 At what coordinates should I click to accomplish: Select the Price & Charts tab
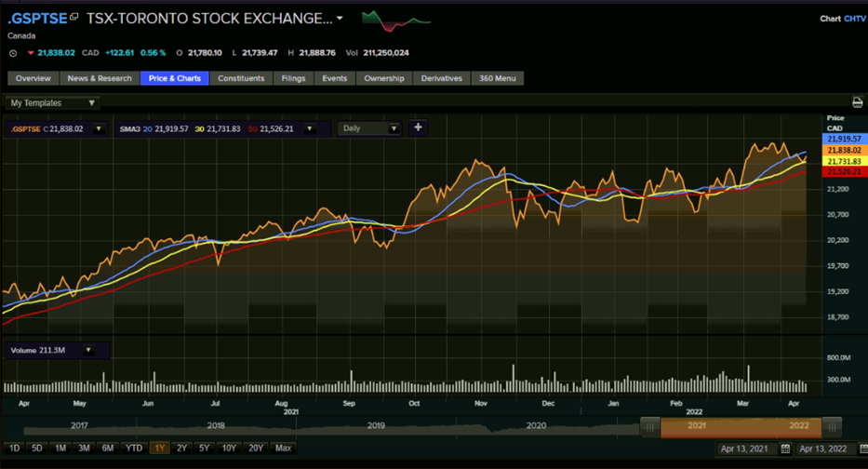(x=174, y=78)
